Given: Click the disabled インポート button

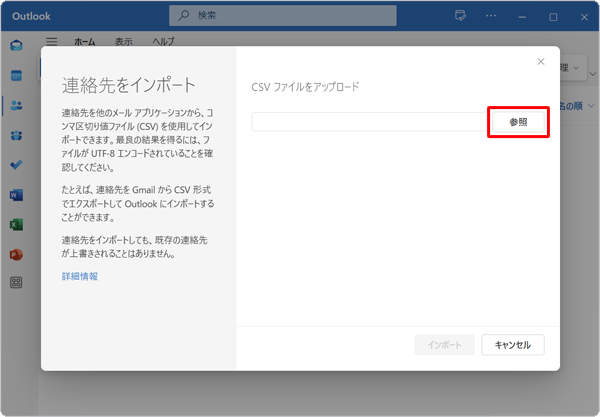Looking at the screenshot, I should (444, 345).
